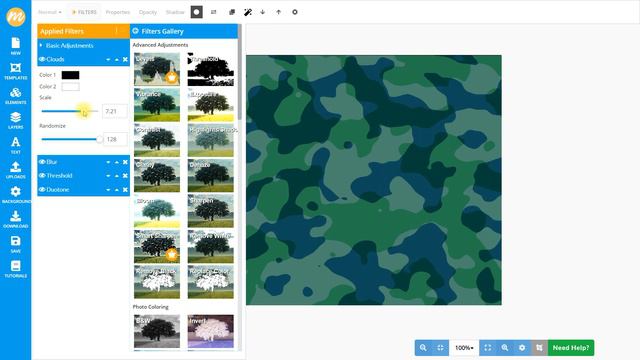Open the Layers sidebar panel
The image size is (640, 360).
pyautogui.click(x=16, y=120)
